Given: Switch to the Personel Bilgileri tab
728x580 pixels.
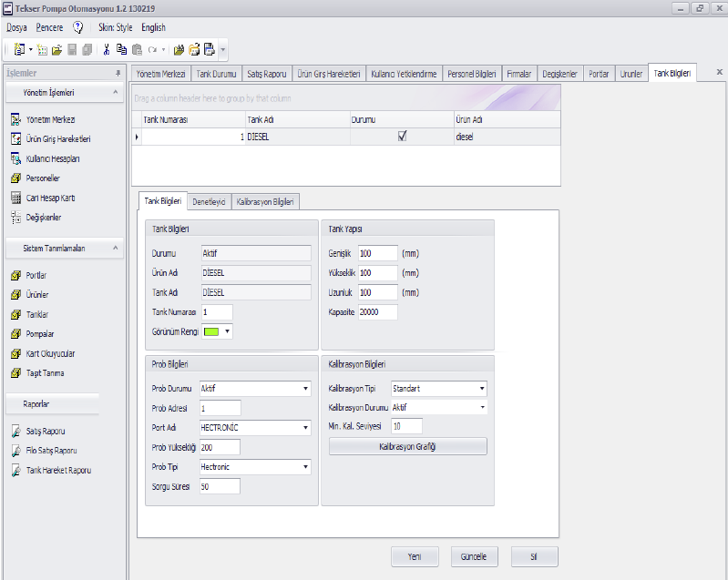Looking at the screenshot, I should (x=471, y=74).
